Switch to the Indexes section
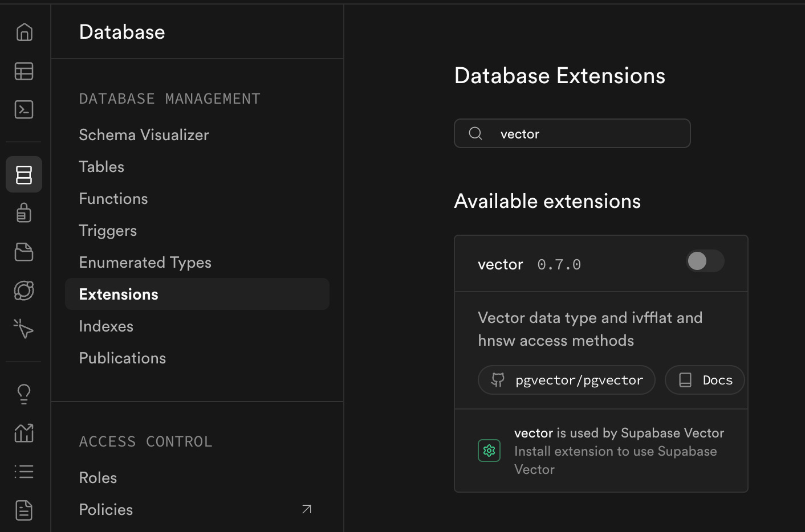 coord(106,326)
